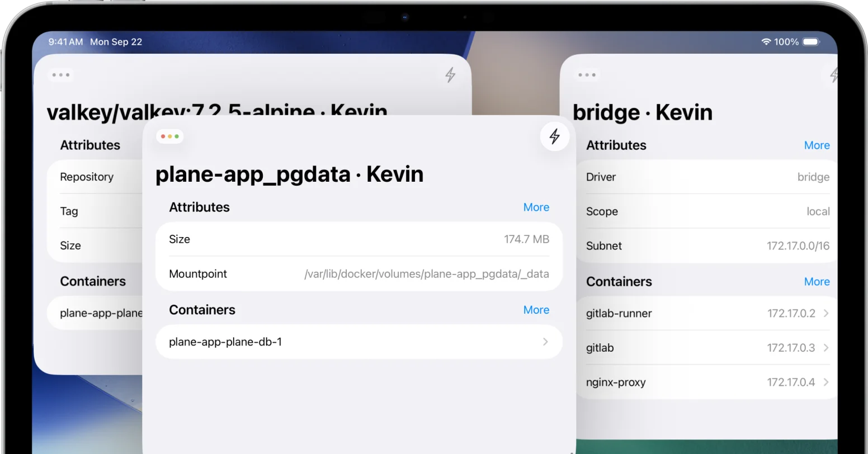The height and width of the screenshot is (454, 868).
Task: Select the Size row showing 174.7 MB
Action: tap(358, 239)
